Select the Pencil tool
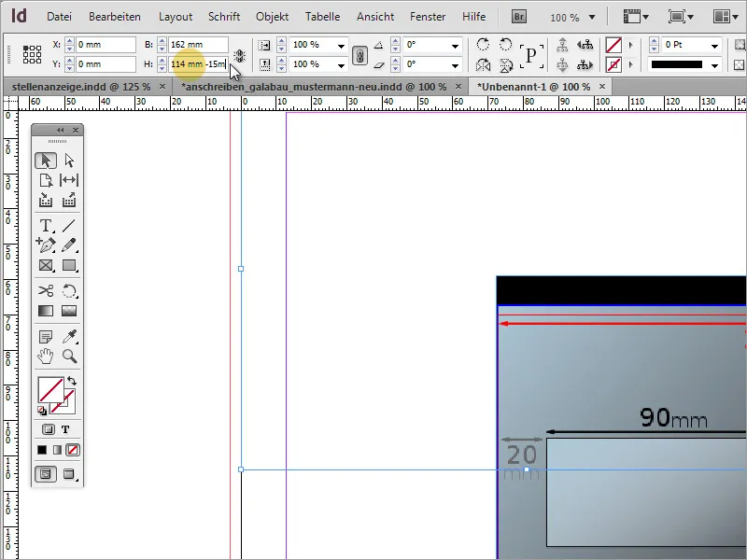 click(x=69, y=245)
